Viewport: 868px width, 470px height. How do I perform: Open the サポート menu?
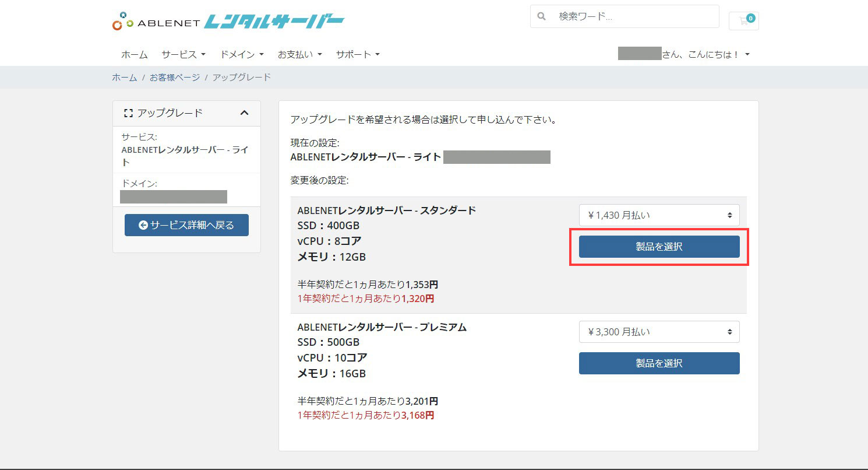click(358, 54)
